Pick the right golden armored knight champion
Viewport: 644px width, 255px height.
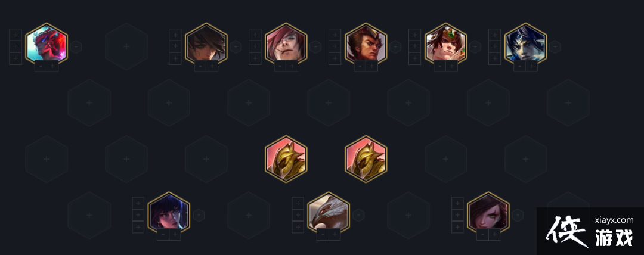(366, 159)
